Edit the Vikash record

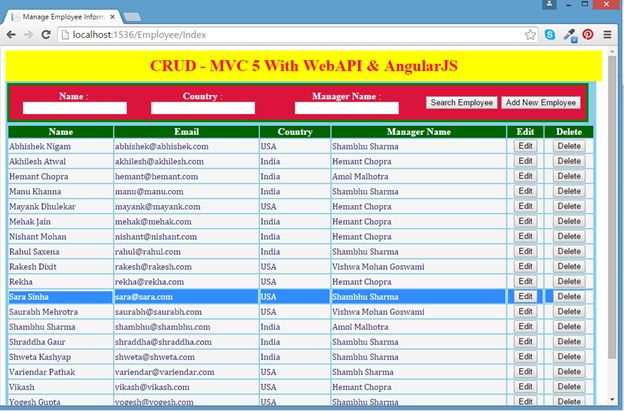pyautogui.click(x=525, y=387)
